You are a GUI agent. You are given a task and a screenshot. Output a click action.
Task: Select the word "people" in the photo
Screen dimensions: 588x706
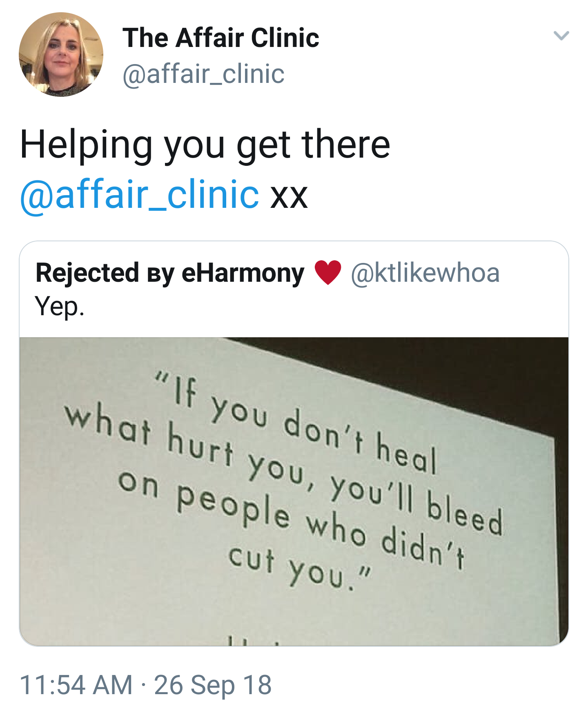(233, 507)
